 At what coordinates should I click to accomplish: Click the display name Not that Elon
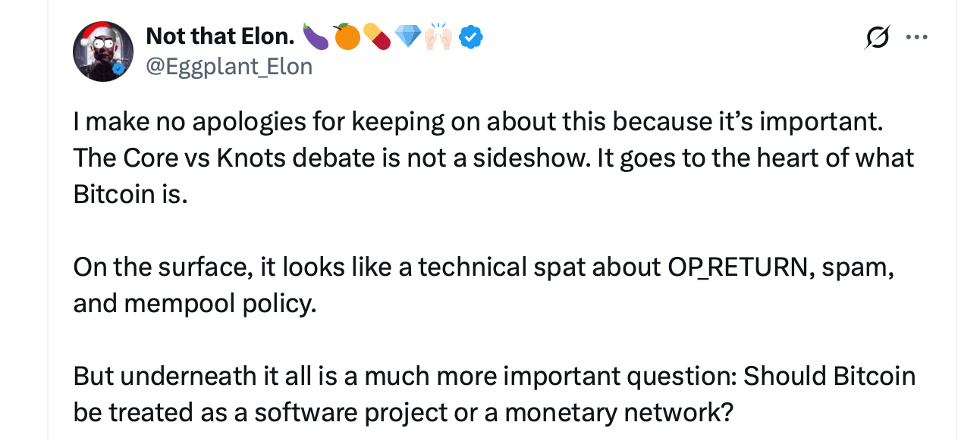point(218,36)
